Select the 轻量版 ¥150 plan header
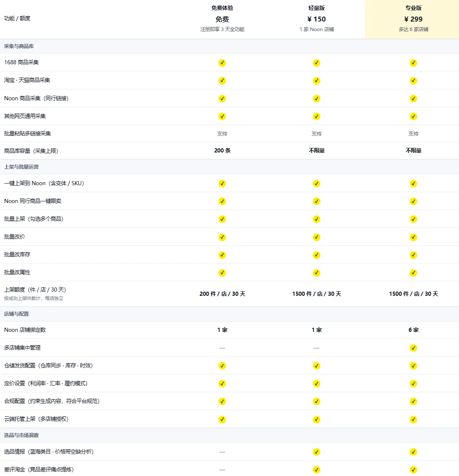Image resolution: width=459 pixels, height=476 pixels. click(316, 19)
